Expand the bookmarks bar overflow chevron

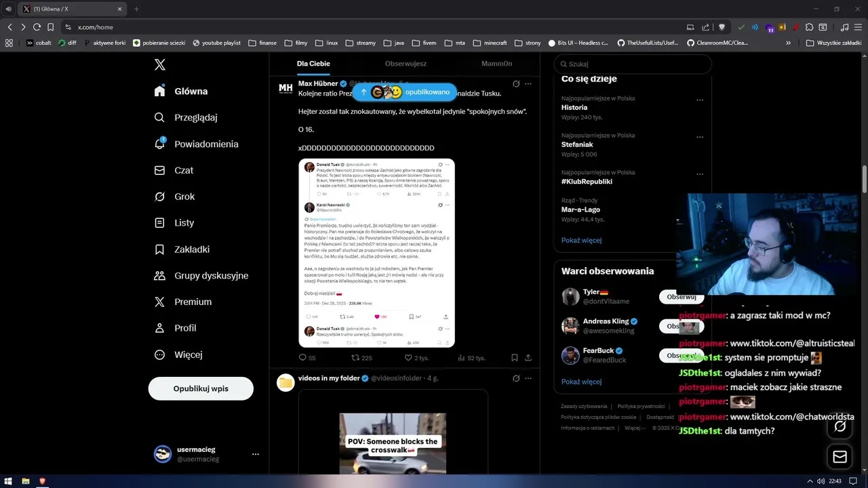[x=788, y=43]
